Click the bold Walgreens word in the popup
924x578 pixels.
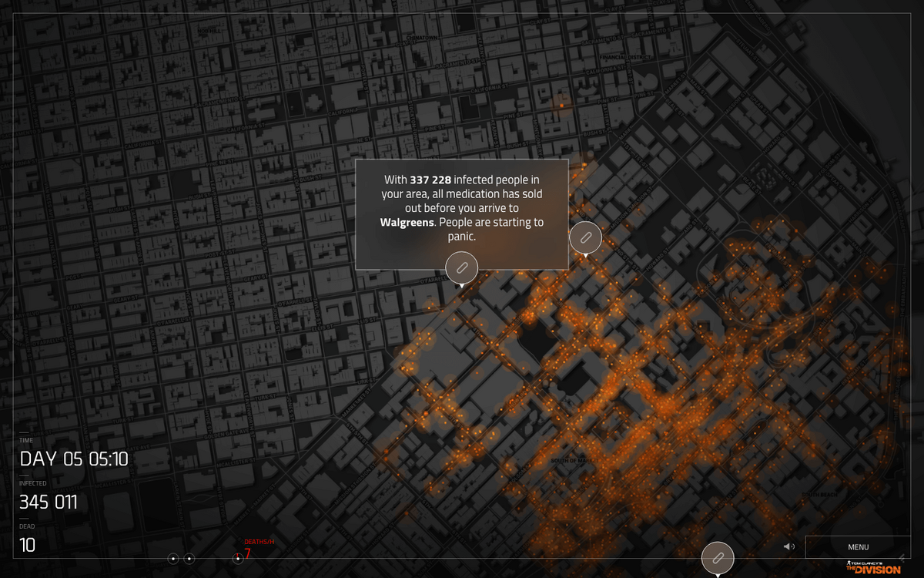coord(407,223)
